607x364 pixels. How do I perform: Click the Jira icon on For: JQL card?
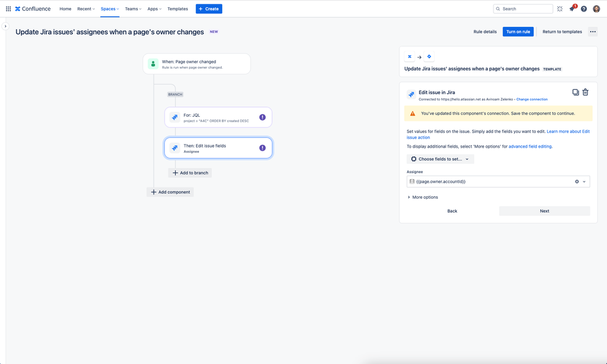pyautogui.click(x=174, y=117)
